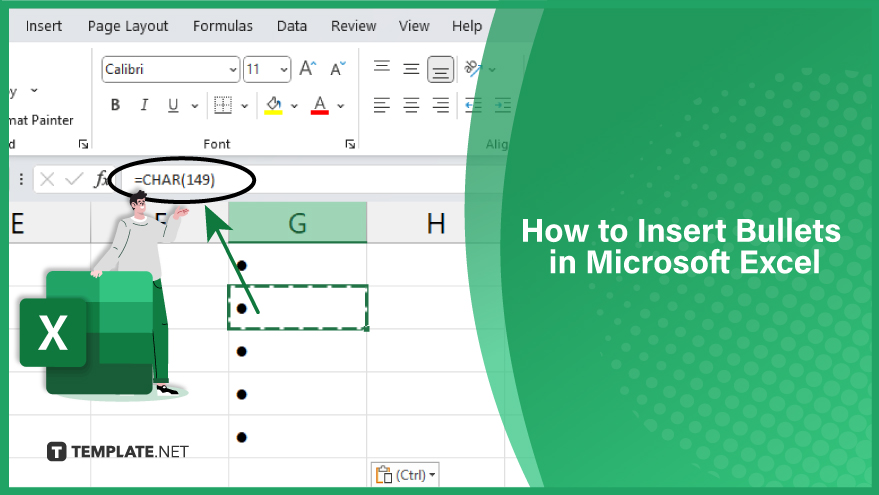This screenshot has width=879, height=495.
Task: Open the Clipboard group dialog launcher
Action: (84, 145)
